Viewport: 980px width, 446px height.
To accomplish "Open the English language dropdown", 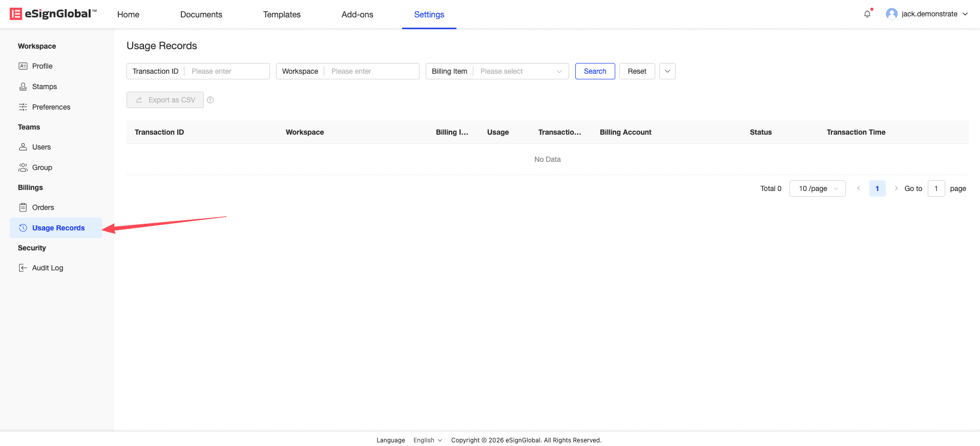I will 428,440.
